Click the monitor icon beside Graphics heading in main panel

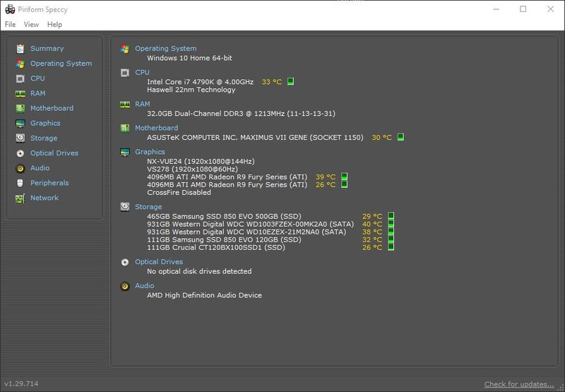tap(125, 153)
